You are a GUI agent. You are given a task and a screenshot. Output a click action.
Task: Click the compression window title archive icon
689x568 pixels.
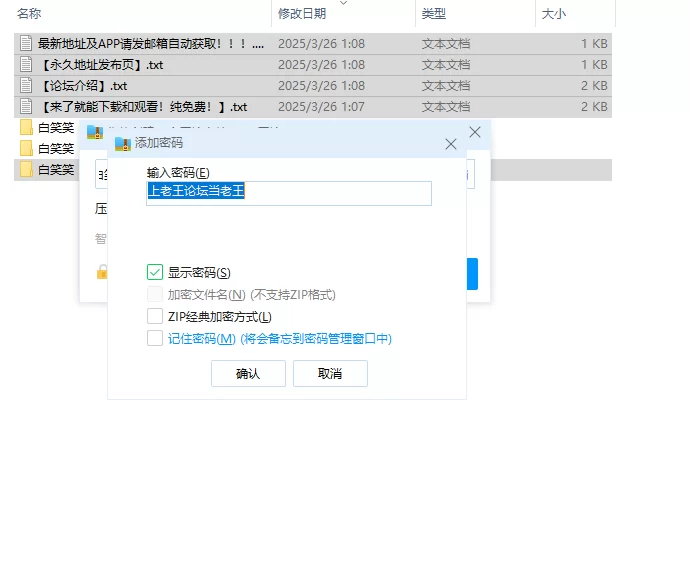95,132
